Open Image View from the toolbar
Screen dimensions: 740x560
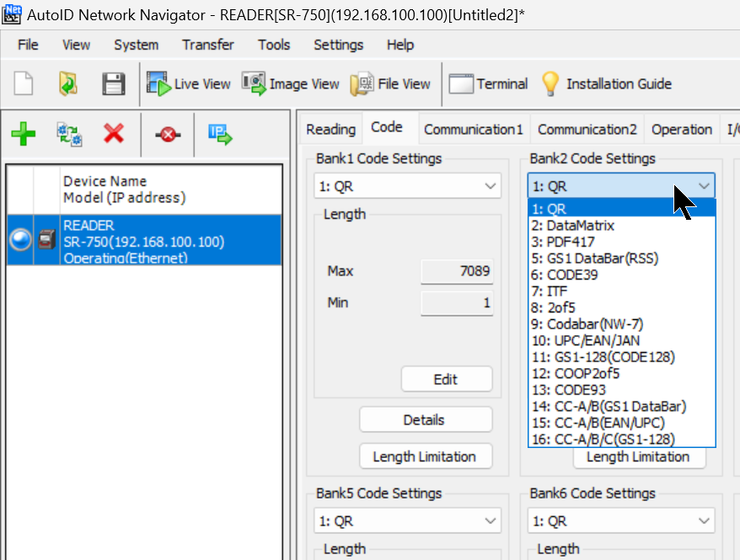click(291, 84)
